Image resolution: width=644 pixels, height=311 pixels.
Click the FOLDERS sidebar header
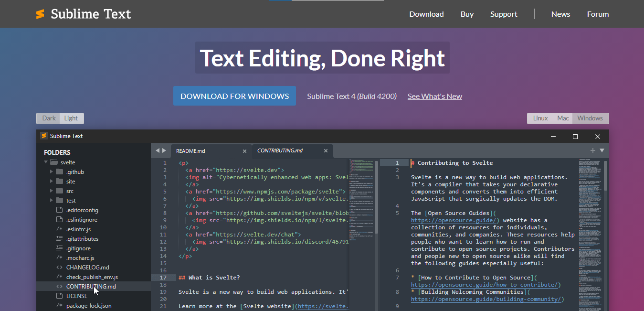click(57, 152)
